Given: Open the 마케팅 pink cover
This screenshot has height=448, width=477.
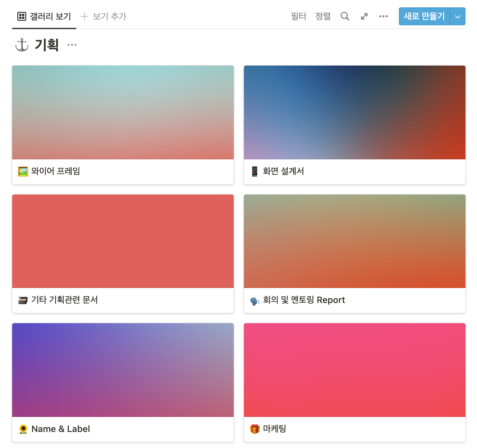Looking at the screenshot, I should tap(355, 370).
